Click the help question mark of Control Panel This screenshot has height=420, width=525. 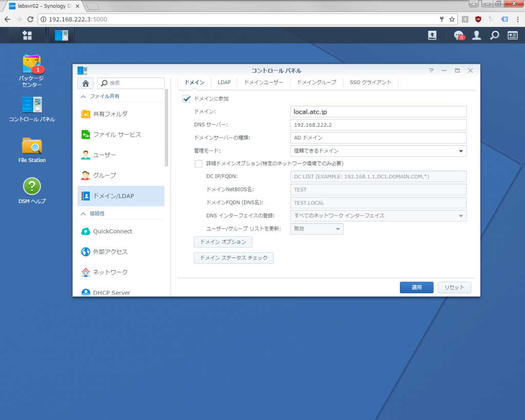coord(431,70)
